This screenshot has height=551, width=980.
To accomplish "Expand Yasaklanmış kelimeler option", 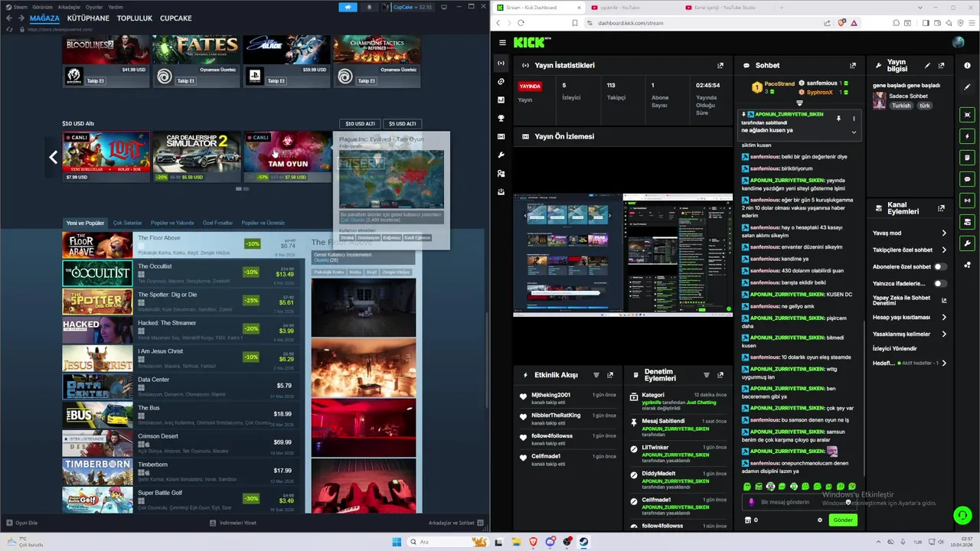I will [x=943, y=334].
